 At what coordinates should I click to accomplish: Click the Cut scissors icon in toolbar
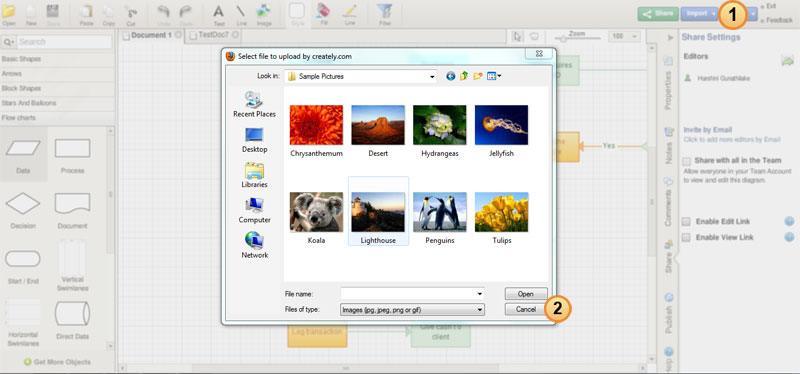(131, 12)
